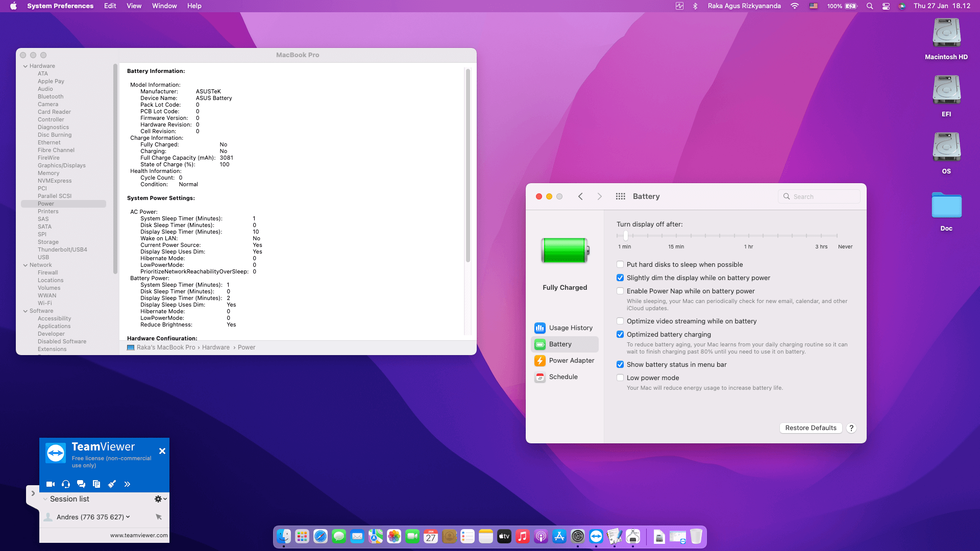Screen dimensions: 980x551
Task: Select Bluetooth in Hardware list
Action: [x=51, y=96]
